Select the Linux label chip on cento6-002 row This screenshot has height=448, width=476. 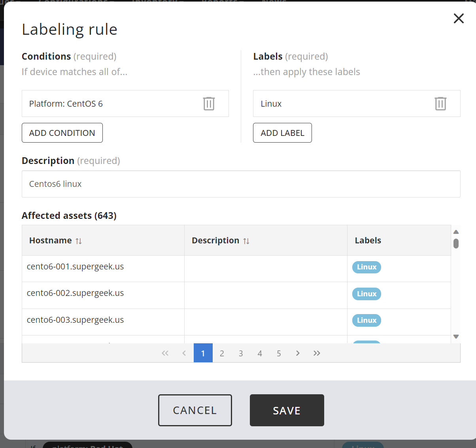[x=366, y=294]
